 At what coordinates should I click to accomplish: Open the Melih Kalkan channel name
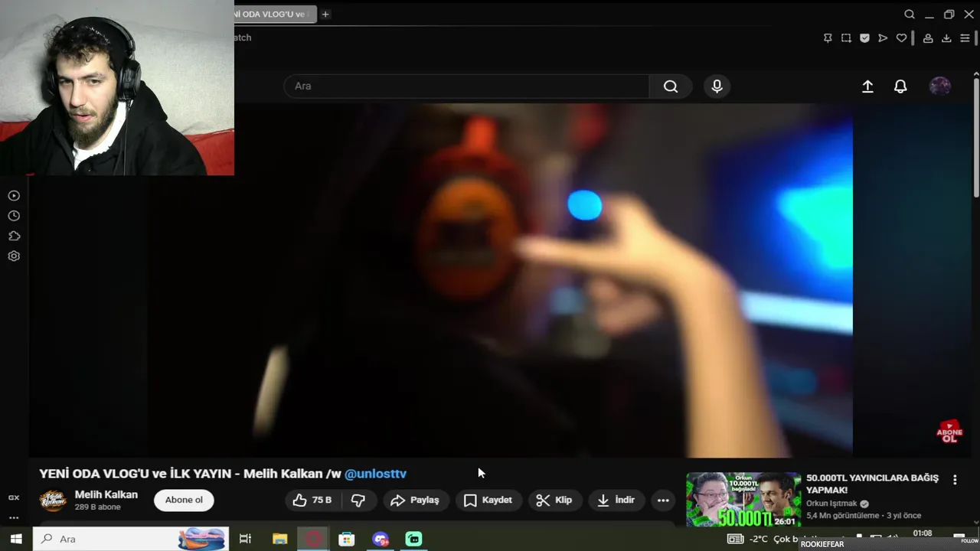point(106,494)
